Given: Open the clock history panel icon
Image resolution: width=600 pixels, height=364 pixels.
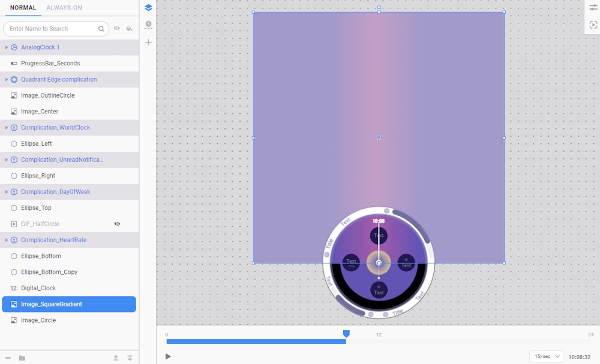Looking at the screenshot, I should (148, 25).
